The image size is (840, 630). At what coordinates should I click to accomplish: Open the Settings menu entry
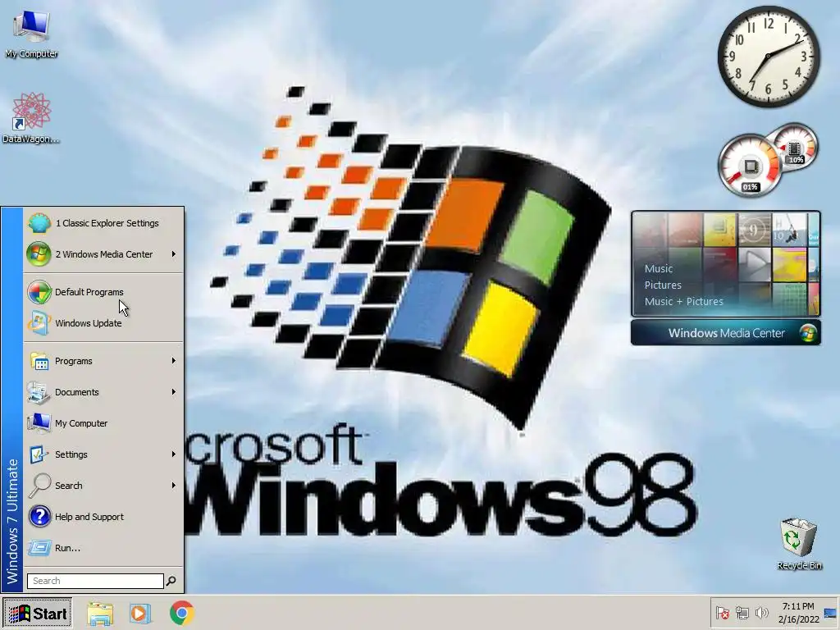pyautogui.click(x=103, y=454)
